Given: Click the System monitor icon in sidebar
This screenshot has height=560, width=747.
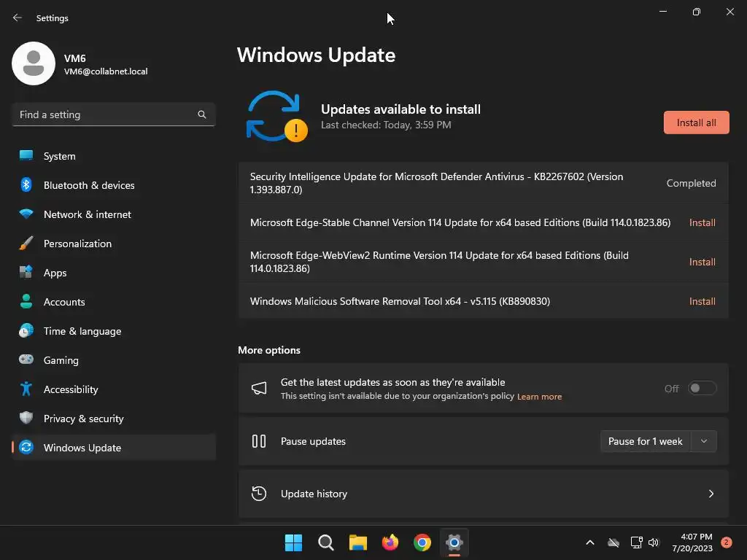Looking at the screenshot, I should tap(26, 156).
